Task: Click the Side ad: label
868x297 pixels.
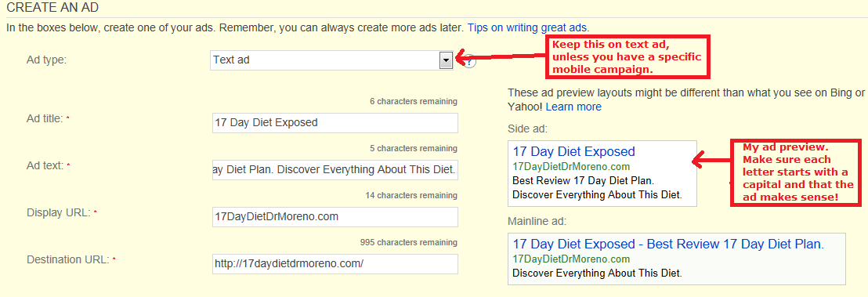Action: point(527,129)
